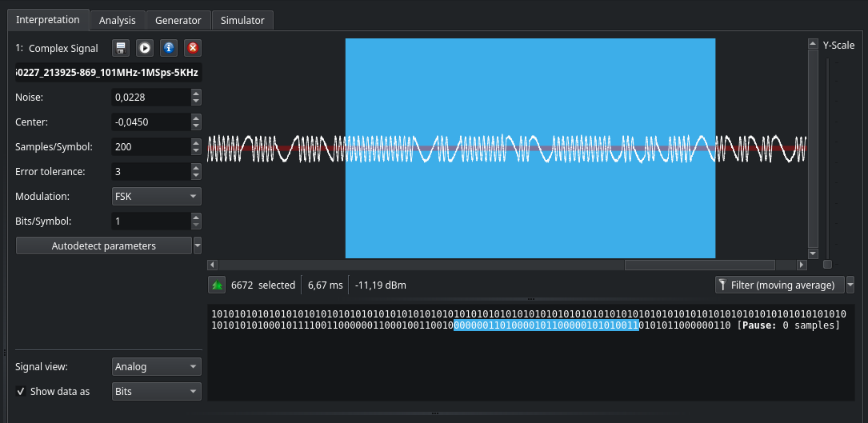Open the signal info icon
The height and width of the screenshot is (423, 868).
pos(169,48)
